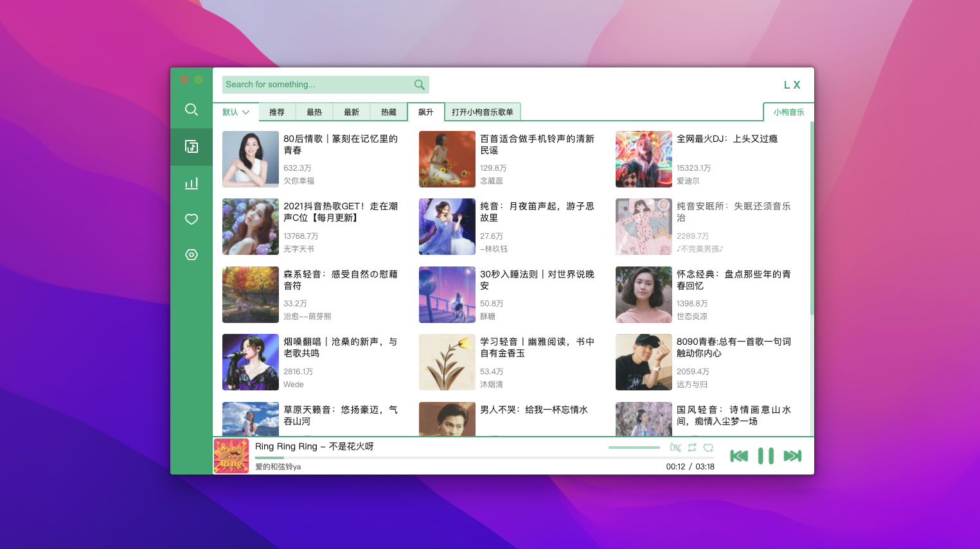
Task: Expand the 默认 tag dropdown
Action: pyautogui.click(x=236, y=112)
